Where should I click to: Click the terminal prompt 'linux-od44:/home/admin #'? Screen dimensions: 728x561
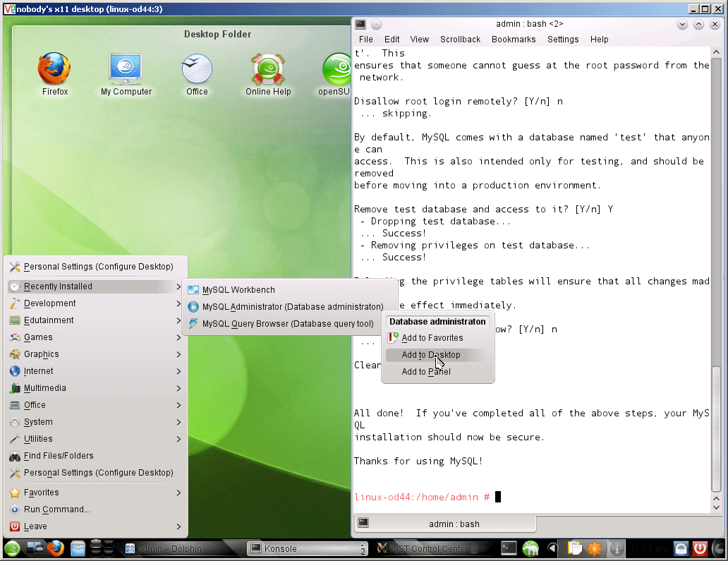click(x=422, y=497)
